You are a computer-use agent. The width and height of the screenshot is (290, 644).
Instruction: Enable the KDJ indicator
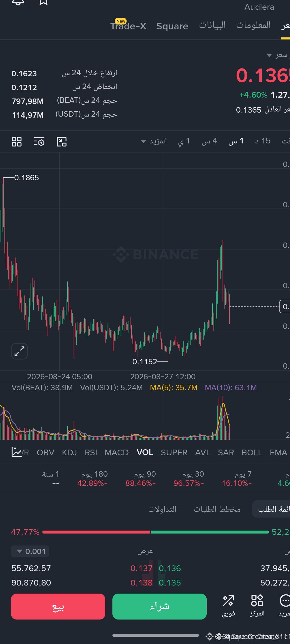69,452
